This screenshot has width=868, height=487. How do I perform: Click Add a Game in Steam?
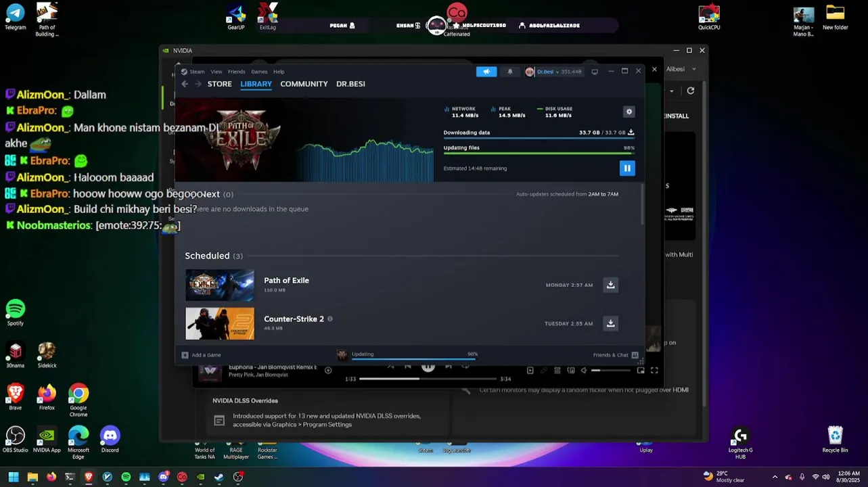pos(201,355)
